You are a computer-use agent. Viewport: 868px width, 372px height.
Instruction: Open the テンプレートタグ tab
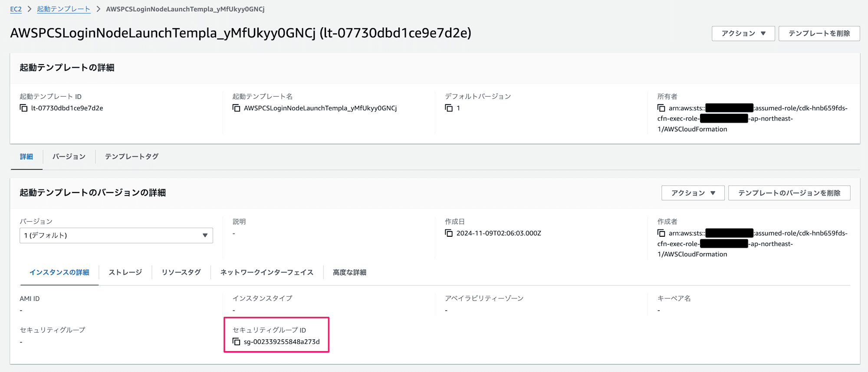[132, 157]
